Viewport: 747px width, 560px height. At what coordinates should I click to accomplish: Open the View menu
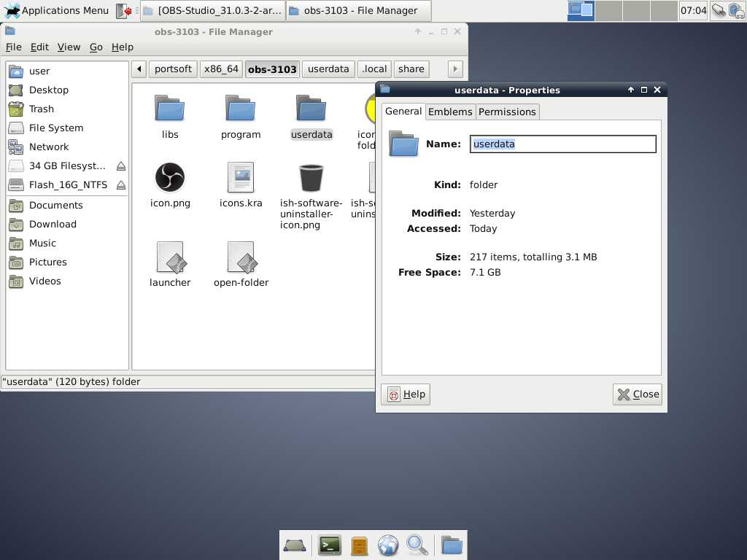click(69, 47)
